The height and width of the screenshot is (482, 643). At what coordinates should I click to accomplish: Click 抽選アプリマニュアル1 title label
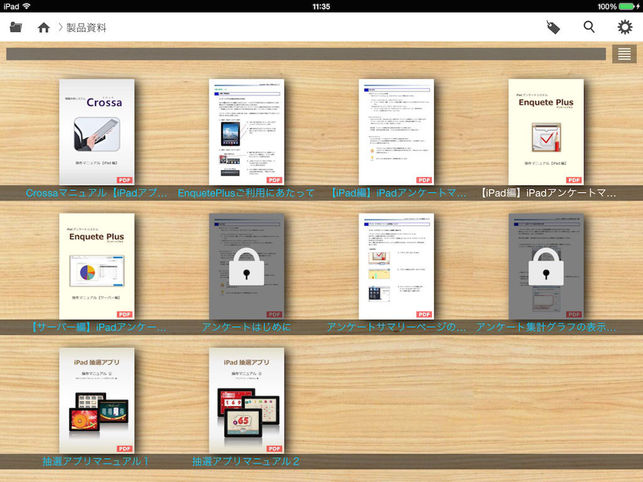tap(96, 461)
